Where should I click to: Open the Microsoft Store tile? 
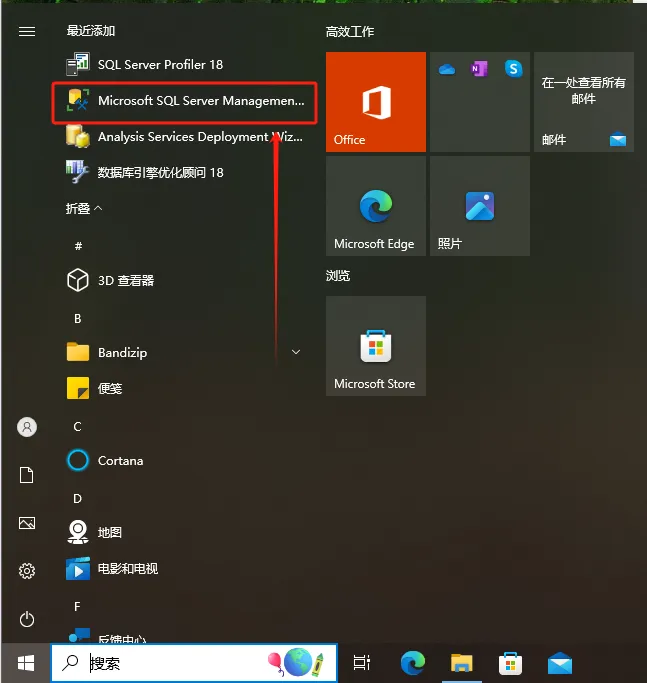(376, 346)
